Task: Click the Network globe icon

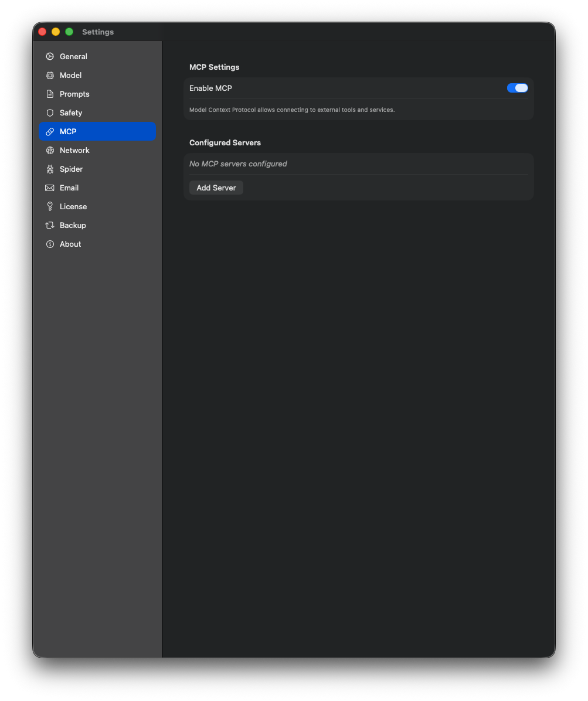Action: pyautogui.click(x=50, y=150)
